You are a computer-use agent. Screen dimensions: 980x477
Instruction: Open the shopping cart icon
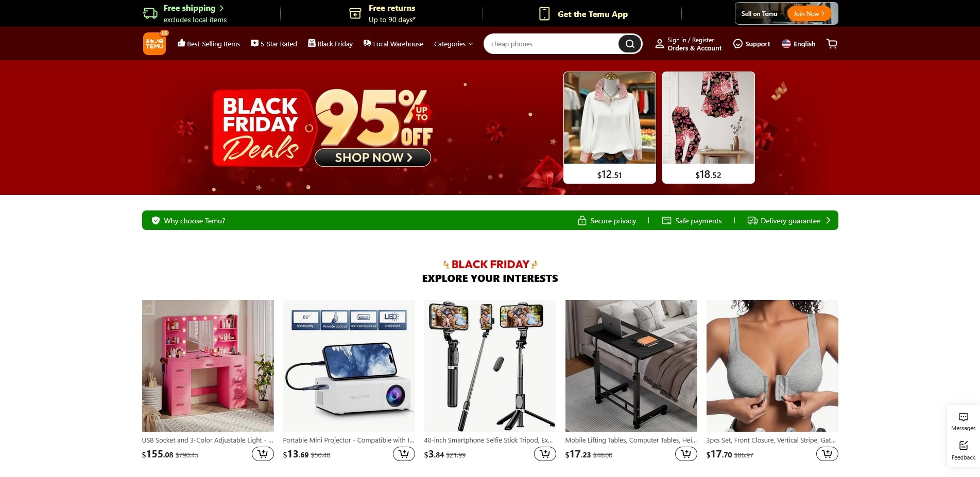tap(832, 44)
